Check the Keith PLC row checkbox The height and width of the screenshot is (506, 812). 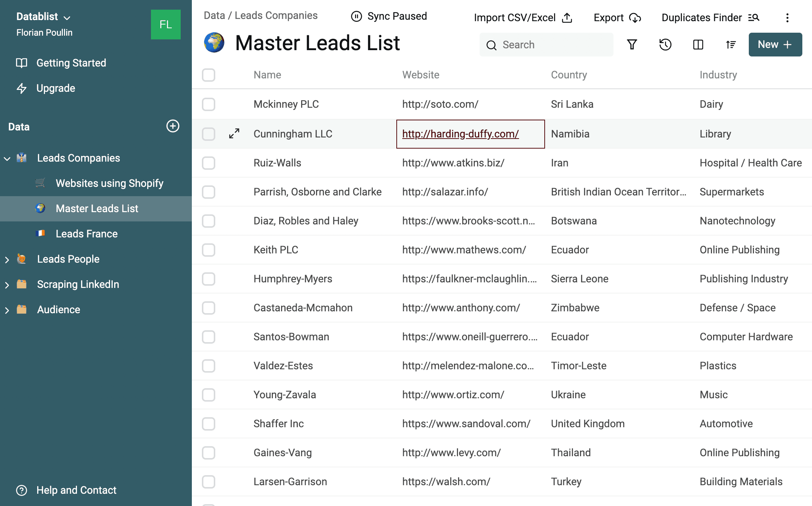[x=209, y=250]
